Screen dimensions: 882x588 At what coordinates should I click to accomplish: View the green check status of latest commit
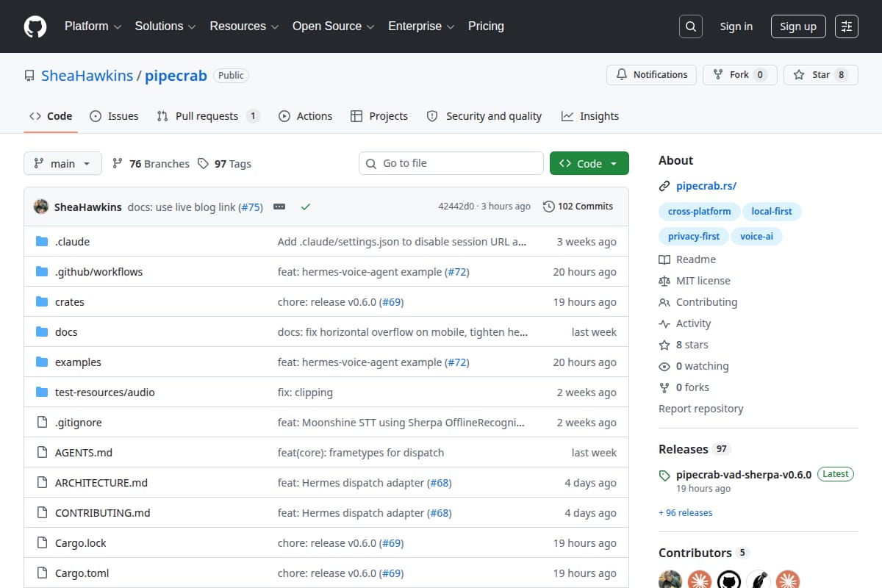[x=306, y=207]
